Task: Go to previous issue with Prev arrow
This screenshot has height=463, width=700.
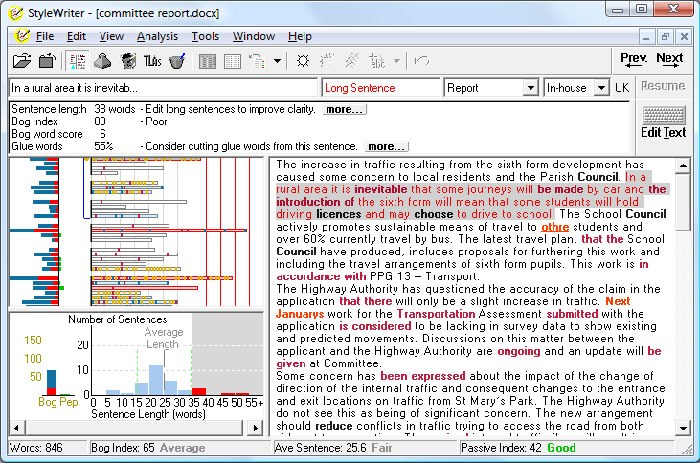Action: 633,60
